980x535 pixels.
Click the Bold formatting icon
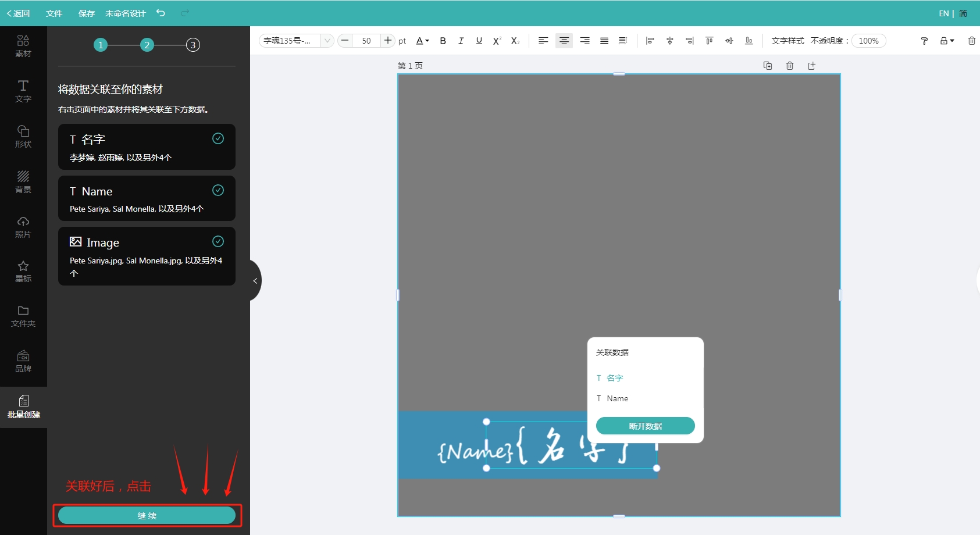(443, 41)
